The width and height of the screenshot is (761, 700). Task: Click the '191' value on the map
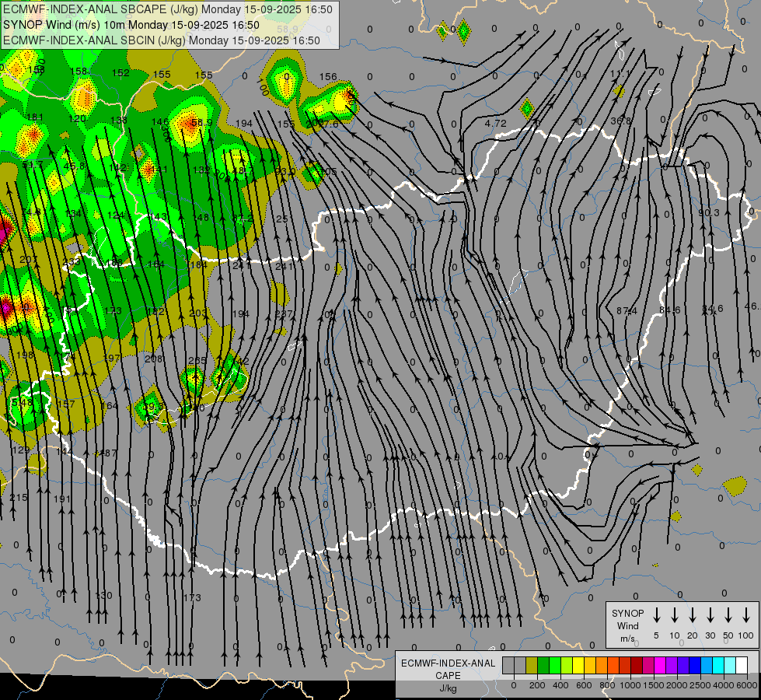[62, 499]
